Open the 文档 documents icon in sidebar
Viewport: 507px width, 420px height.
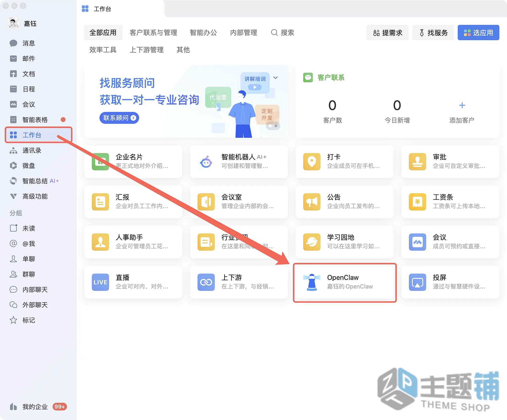[13, 74]
